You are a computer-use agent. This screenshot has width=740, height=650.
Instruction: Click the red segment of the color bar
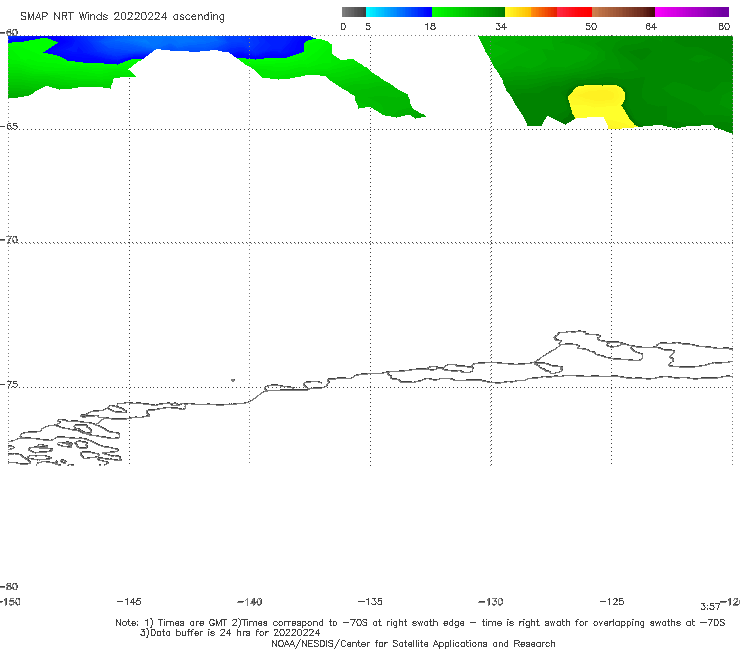pyautogui.click(x=575, y=12)
